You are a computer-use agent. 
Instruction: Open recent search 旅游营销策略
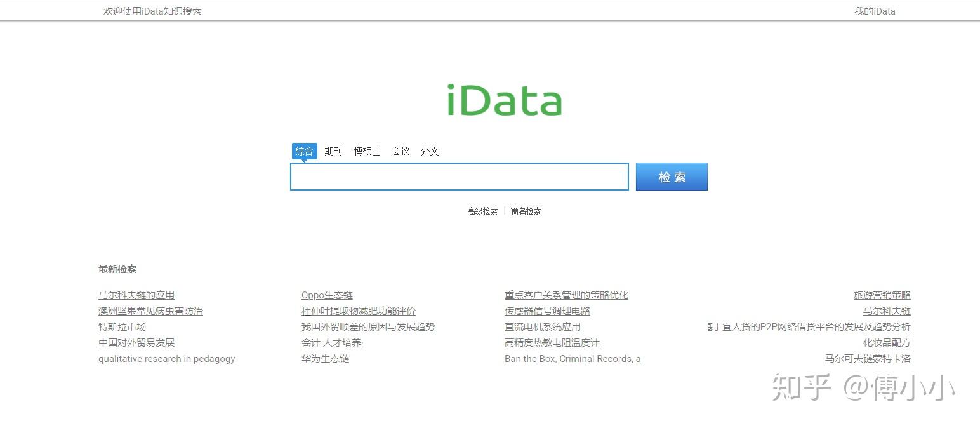click(x=882, y=295)
